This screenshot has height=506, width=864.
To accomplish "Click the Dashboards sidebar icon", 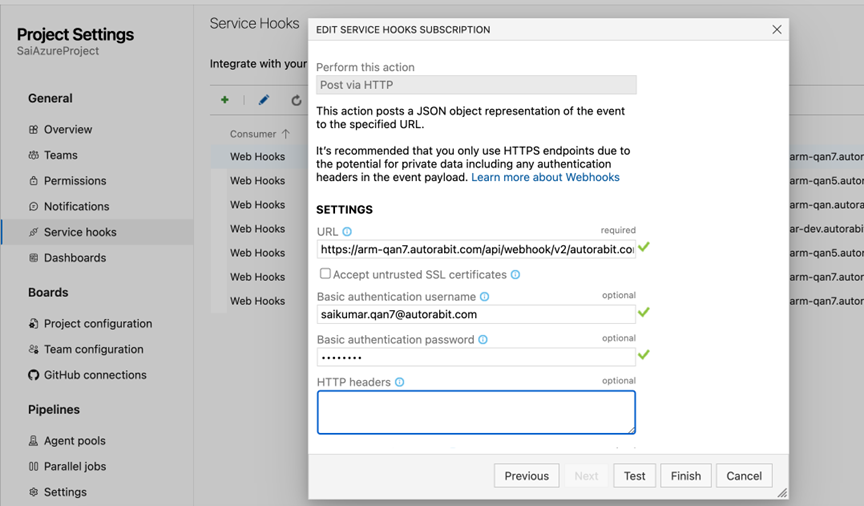I will [34, 258].
